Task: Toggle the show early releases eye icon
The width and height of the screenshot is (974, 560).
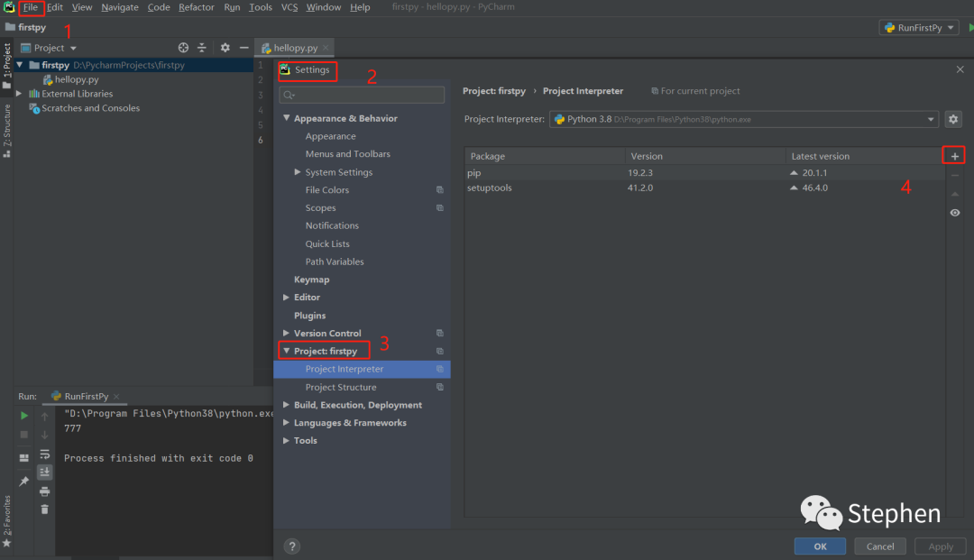Action: [955, 212]
